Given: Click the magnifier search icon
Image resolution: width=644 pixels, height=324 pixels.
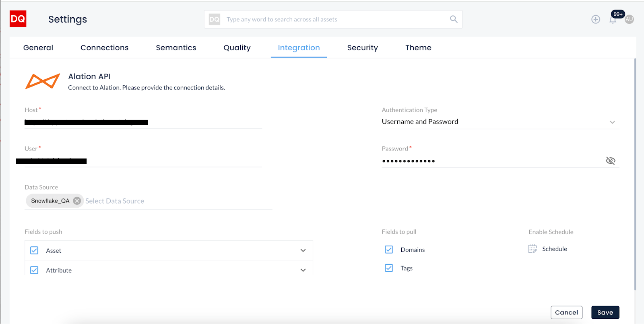Looking at the screenshot, I should 454,19.
